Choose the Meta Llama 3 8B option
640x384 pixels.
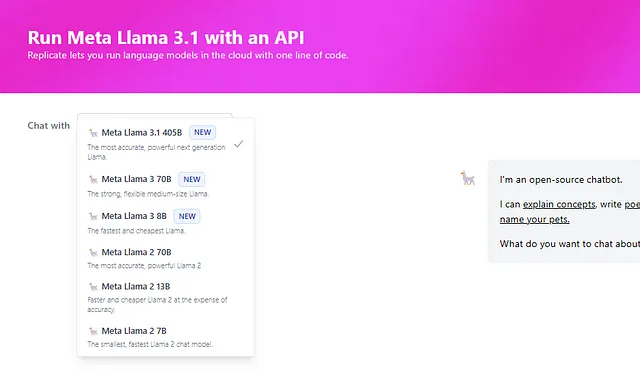(166, 223)
